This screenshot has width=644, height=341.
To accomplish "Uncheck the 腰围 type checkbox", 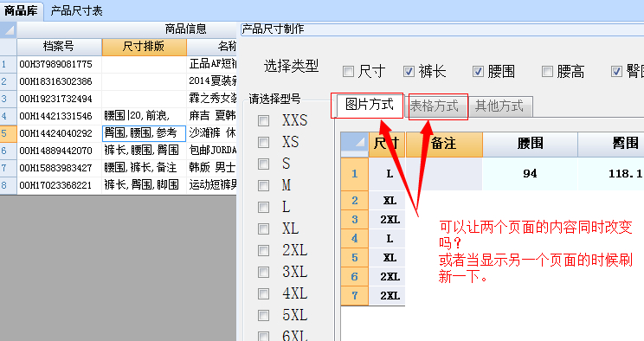I will click(x=478, y=72).
